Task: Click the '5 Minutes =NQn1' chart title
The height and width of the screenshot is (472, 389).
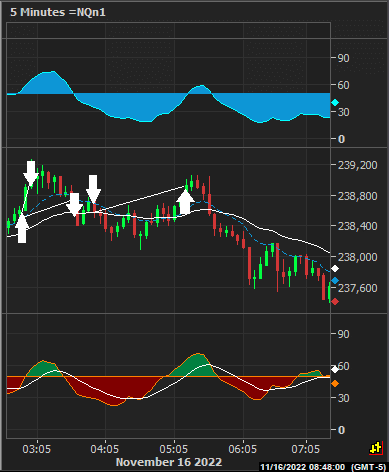Action: [58, 12]
